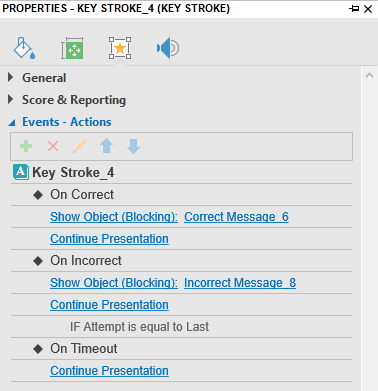Open the Audio speaker tab icon

pyautogui.click(x=168, y=48)
